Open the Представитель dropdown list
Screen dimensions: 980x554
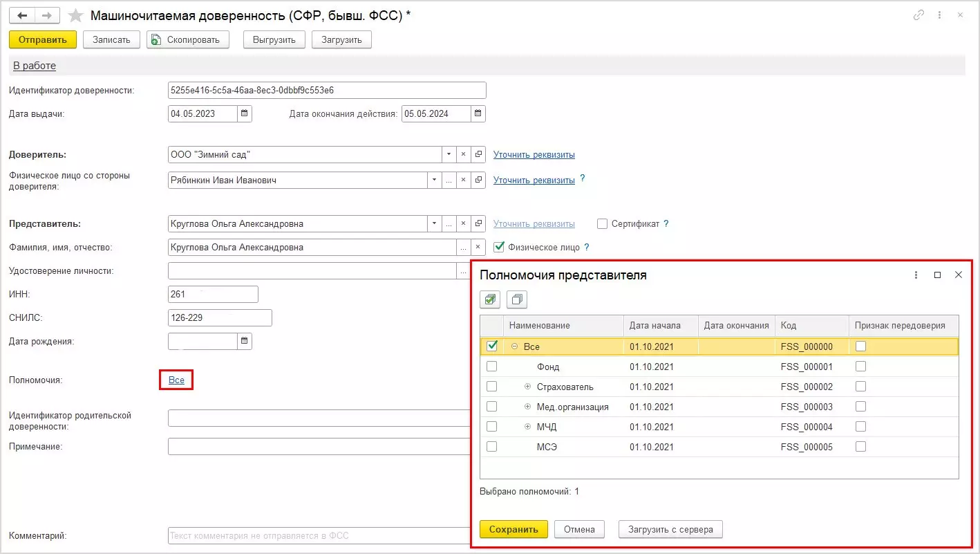434,224
